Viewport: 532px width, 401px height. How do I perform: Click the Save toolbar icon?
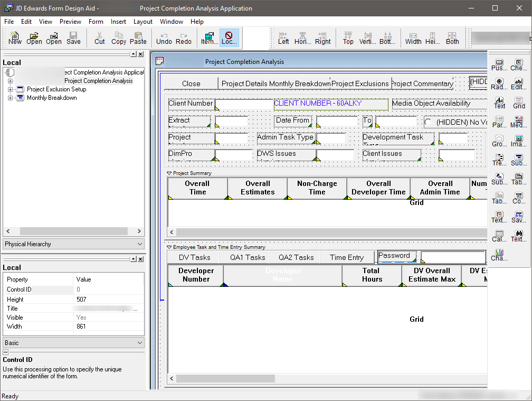[73, 38]
